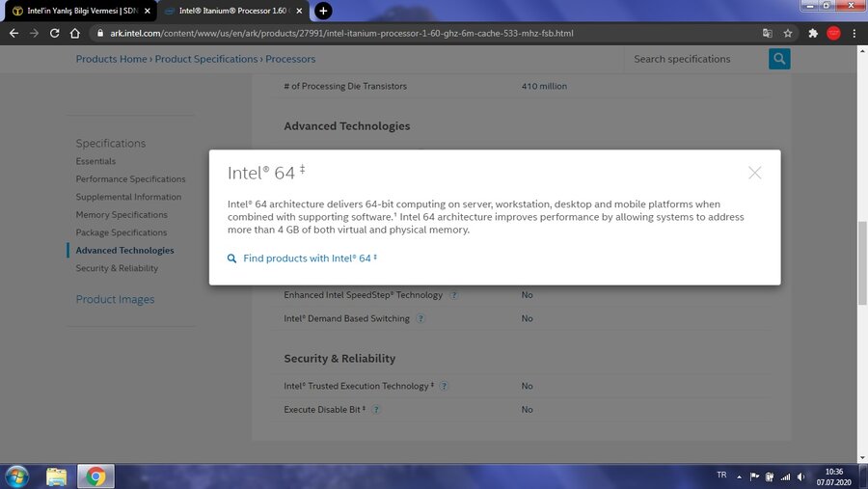Click the magnifier icon beside Find products
The image size is (868, 489).
(231, 258)
